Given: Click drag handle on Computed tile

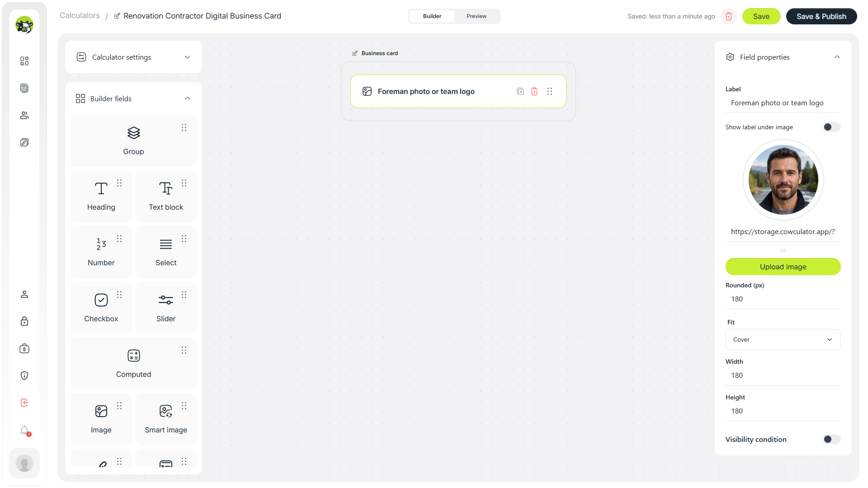Looking at the screenshot, I should pos(184,350).
